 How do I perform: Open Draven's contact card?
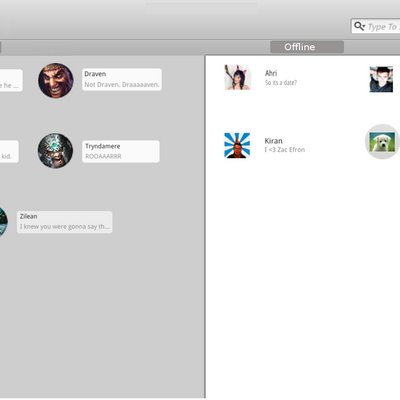[x=122, y=80]
